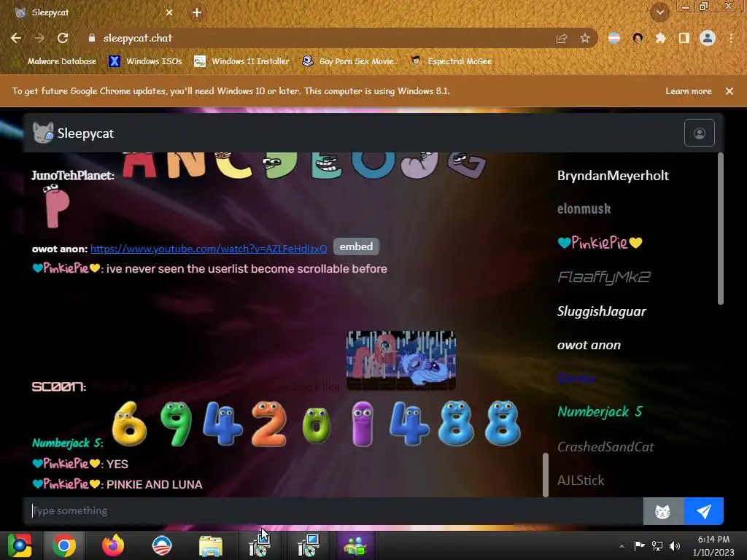Open network status tray icon

click(657, 545)
